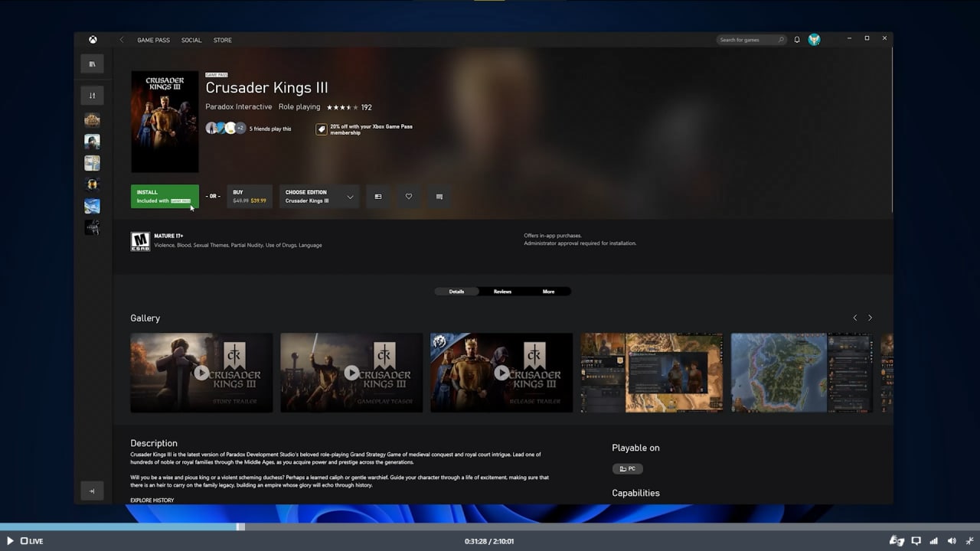Viewport: 980px width, 551px height.
Task: Open the soldier game icon in sidebar
Action: pos(92,142)
